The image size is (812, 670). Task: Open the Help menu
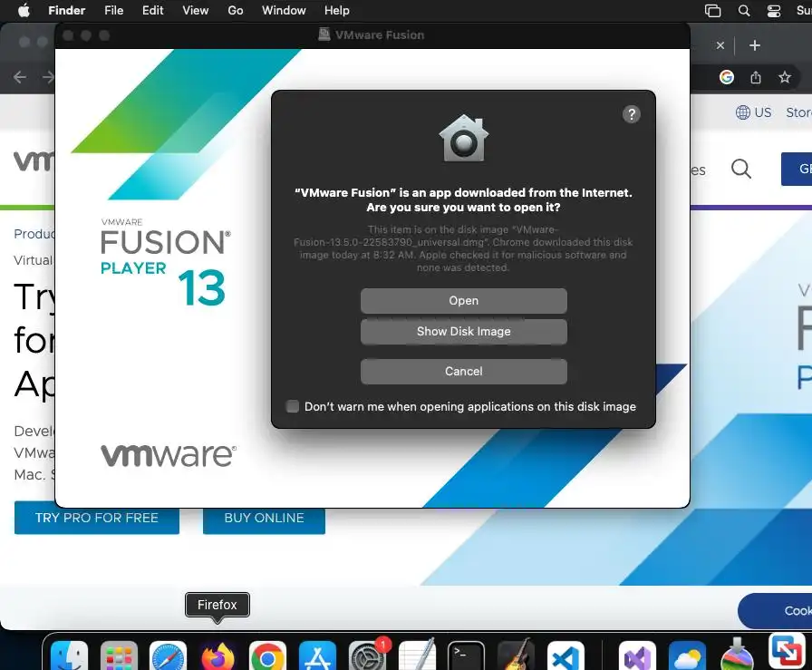(x=336, y=10)
